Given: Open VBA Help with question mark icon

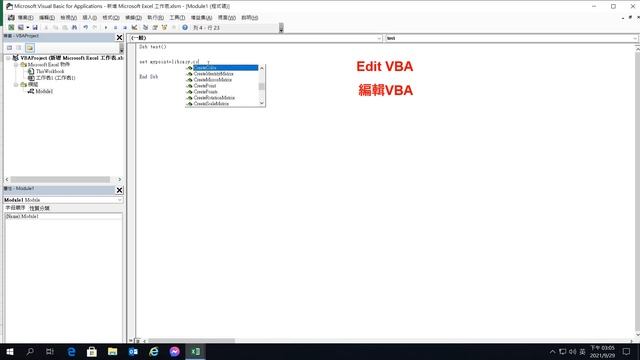Looking at the screenshot, I should [x=185, y=27].
